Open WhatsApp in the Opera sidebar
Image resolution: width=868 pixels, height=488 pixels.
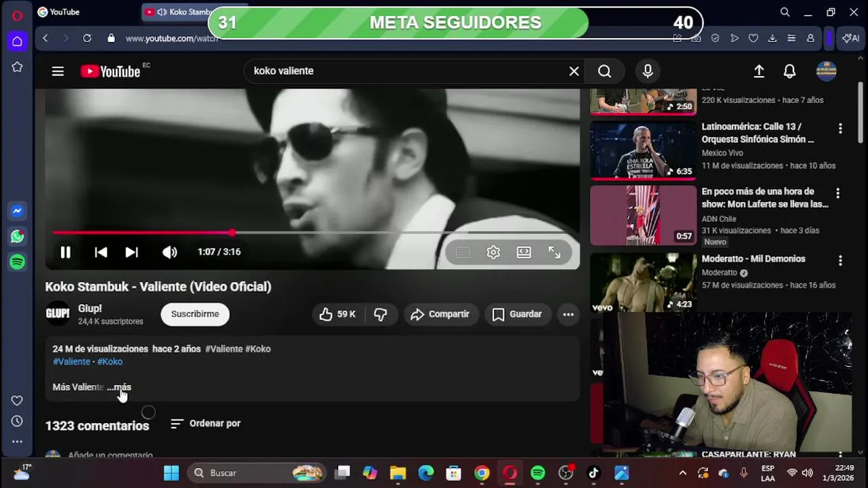[18, 237]
